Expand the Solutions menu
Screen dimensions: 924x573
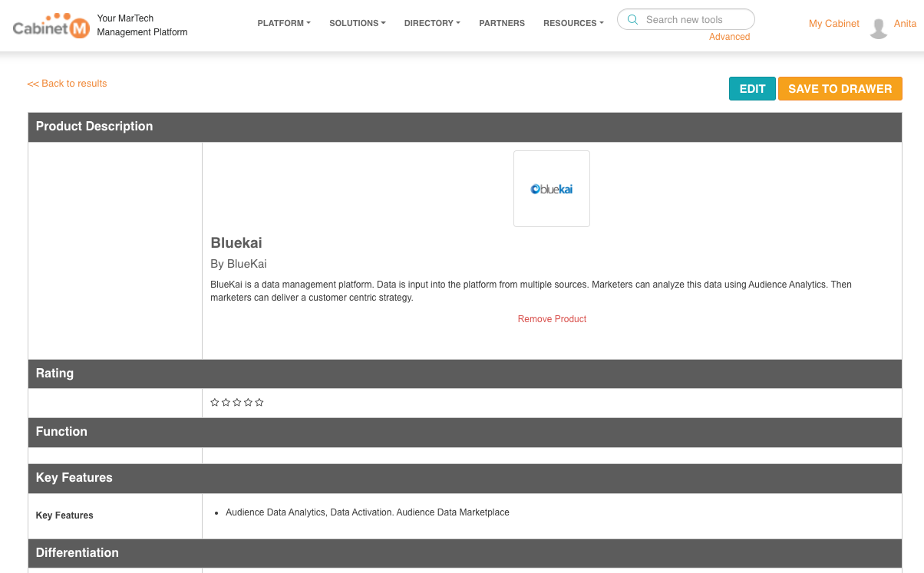(x=358, y=23)
